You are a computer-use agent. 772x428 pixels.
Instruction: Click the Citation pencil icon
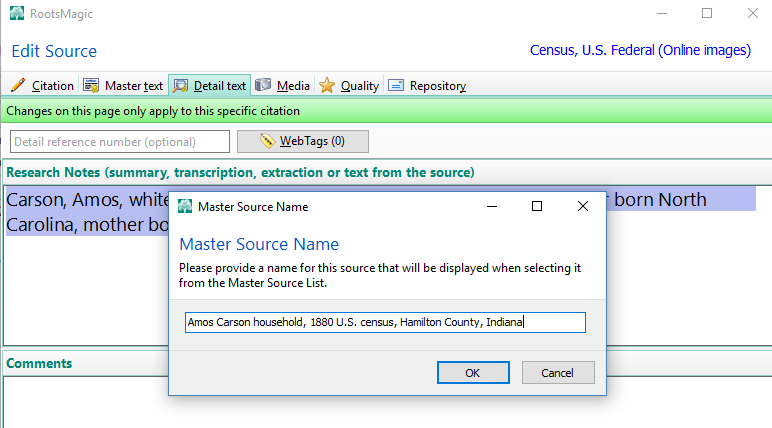tap(18, 85)
